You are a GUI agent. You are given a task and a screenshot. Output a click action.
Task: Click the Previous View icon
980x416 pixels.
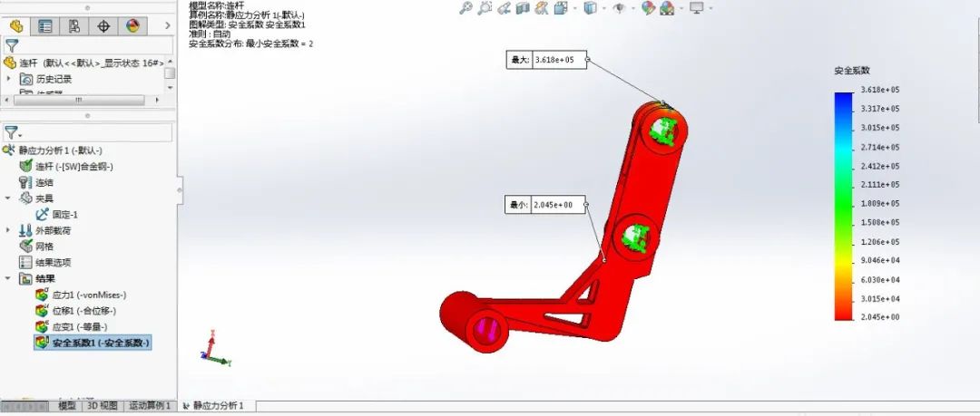pos(504,8)
